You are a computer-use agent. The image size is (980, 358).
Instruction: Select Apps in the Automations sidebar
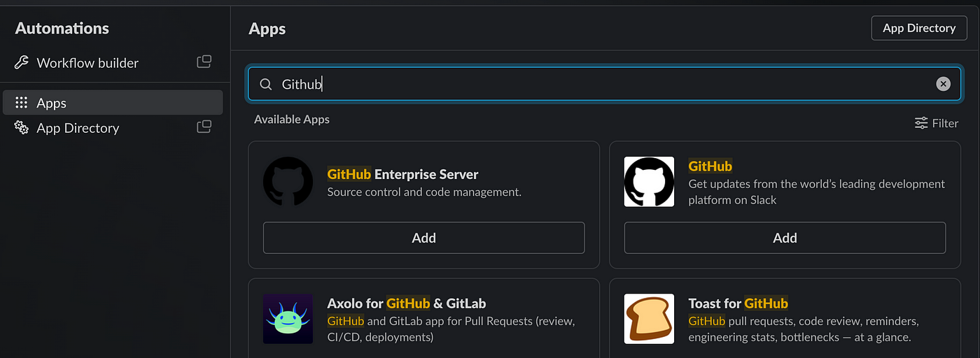(113, 103)
